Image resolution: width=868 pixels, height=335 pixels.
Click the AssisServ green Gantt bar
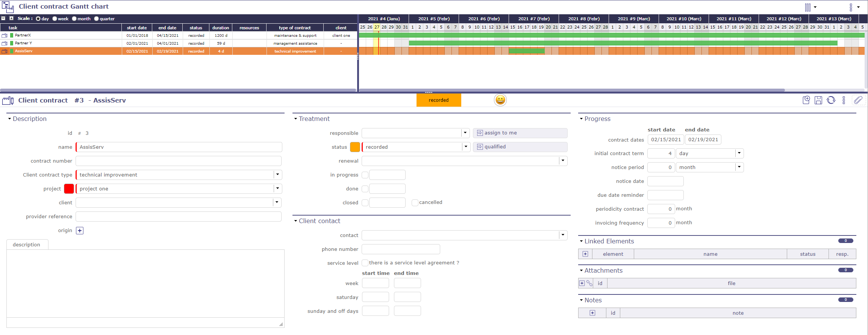tap(527, 51)
